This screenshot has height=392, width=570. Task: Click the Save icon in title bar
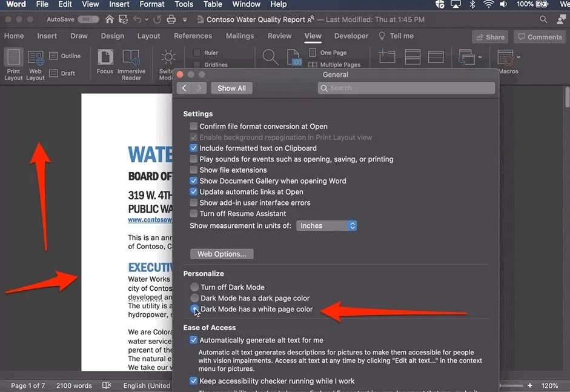pos(123,19)
